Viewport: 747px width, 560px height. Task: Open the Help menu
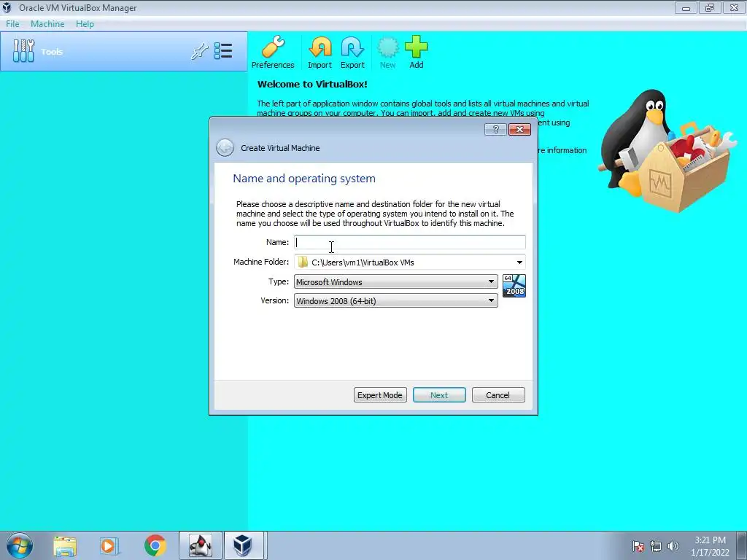click(85, 24)
